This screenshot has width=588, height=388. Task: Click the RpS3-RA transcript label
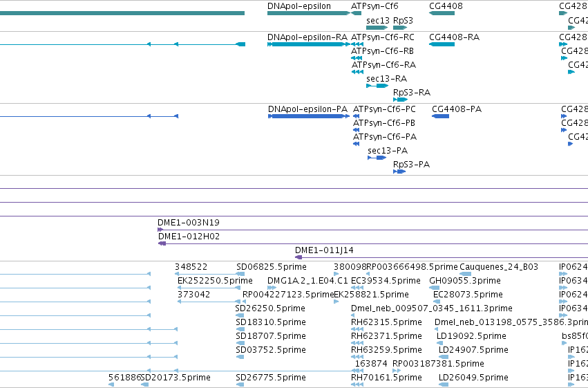(411, 93)
